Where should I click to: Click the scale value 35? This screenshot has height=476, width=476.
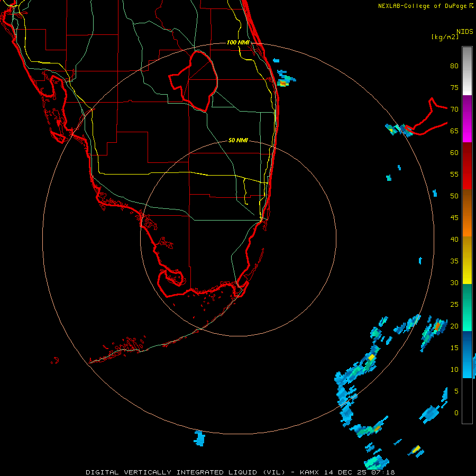(x=454, y=261)
